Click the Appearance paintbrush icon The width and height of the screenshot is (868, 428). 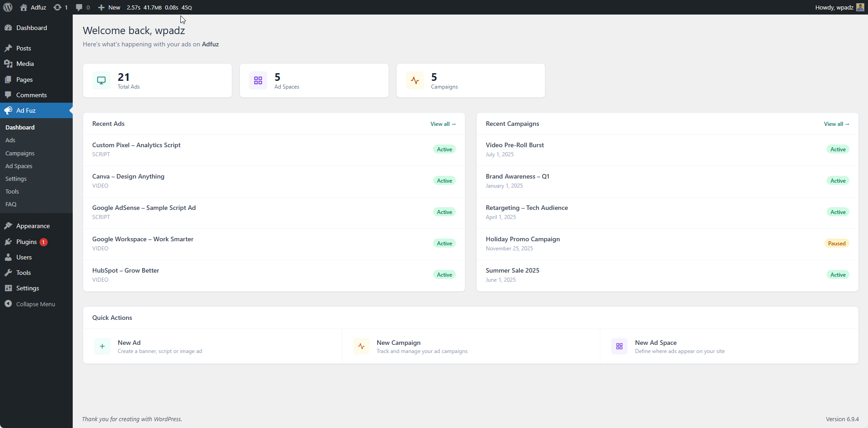[8, 226]
